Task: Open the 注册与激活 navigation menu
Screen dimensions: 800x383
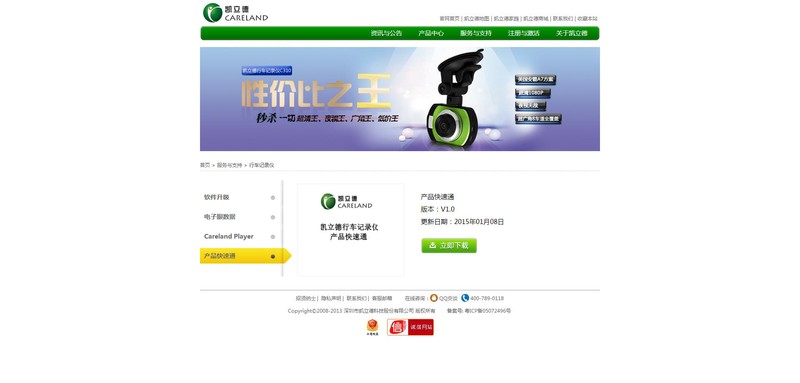Action: tap(523, 33)
